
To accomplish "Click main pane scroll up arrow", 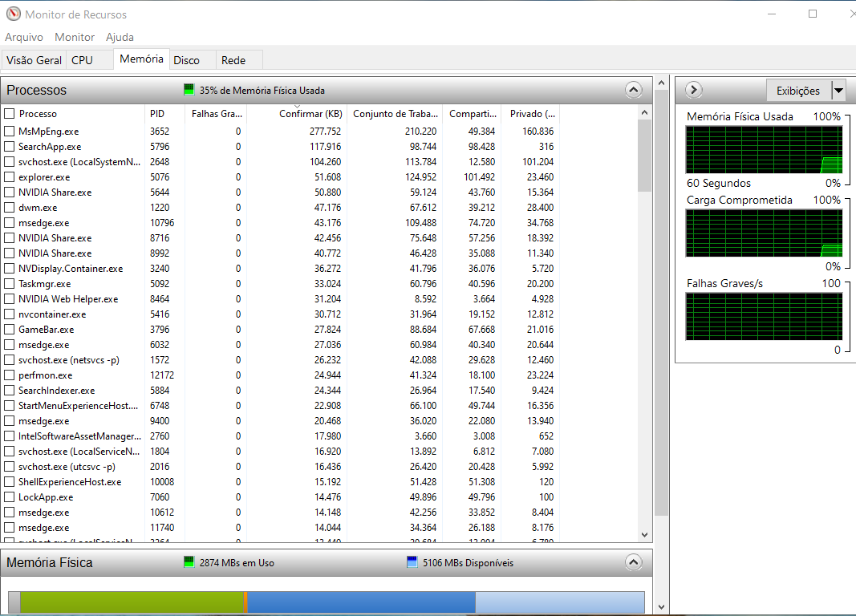I will pyautogui.click(x=661, y=83).
